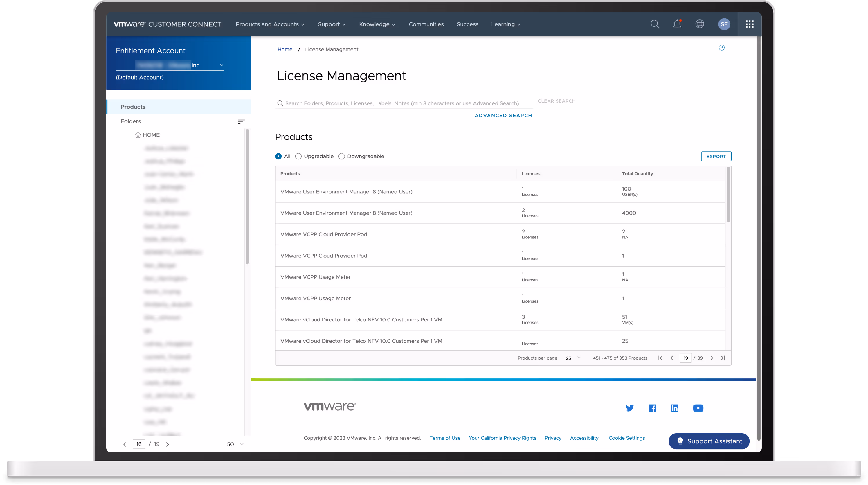Click the search magnifier icon in header
Viewport: 868px width, 485px height.
coord(654,24)
